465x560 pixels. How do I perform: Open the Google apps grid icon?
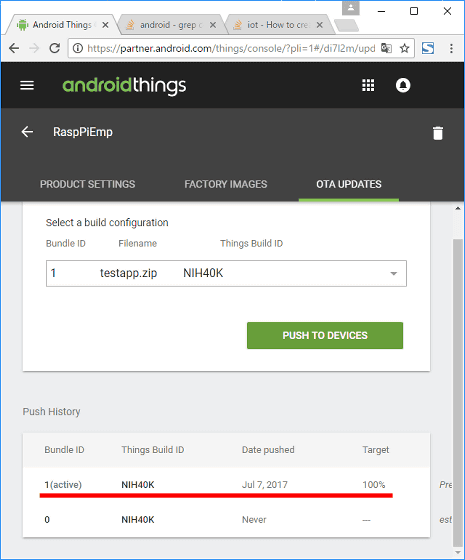click(368, 85)
